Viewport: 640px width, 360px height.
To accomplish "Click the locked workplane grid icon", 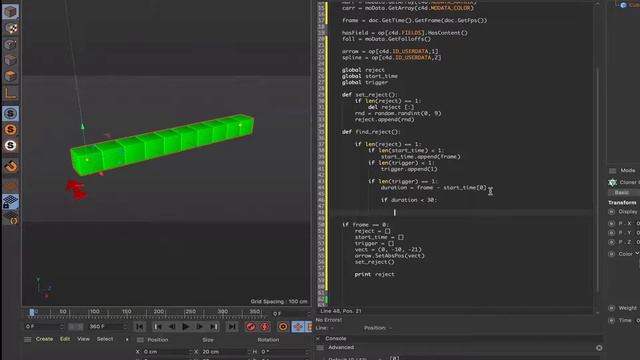I will point(11,202).
